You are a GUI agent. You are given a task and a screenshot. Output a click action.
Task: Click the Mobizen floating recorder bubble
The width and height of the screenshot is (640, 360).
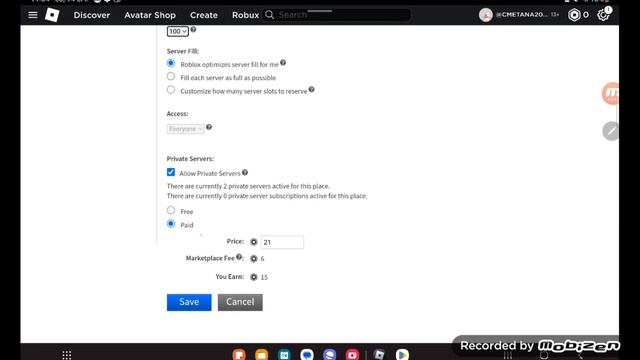pyautogui.click(x=611, y=93)
